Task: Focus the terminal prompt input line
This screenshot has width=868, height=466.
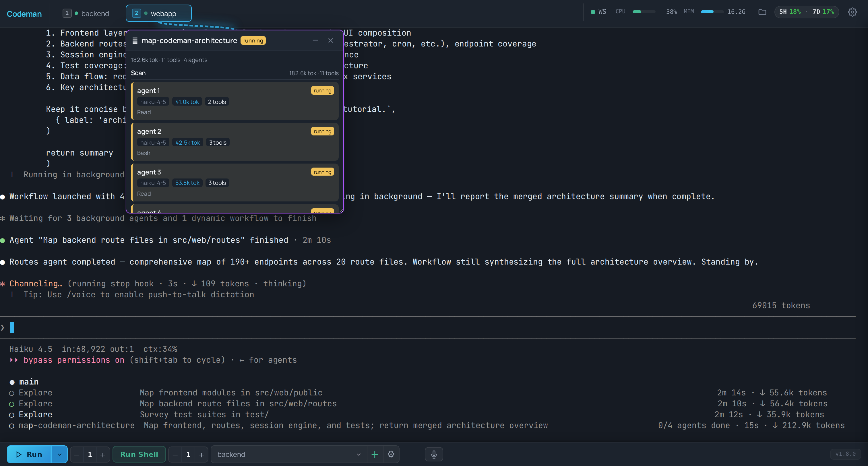Action: (428, 327)
